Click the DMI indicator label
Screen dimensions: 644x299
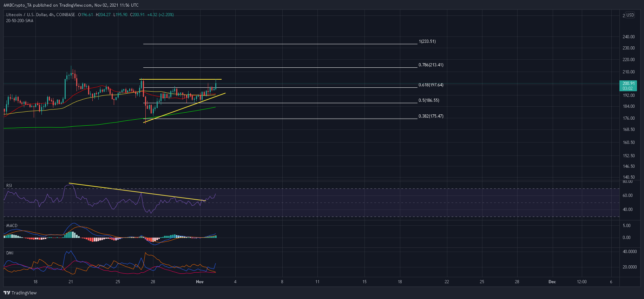[10, 253]
